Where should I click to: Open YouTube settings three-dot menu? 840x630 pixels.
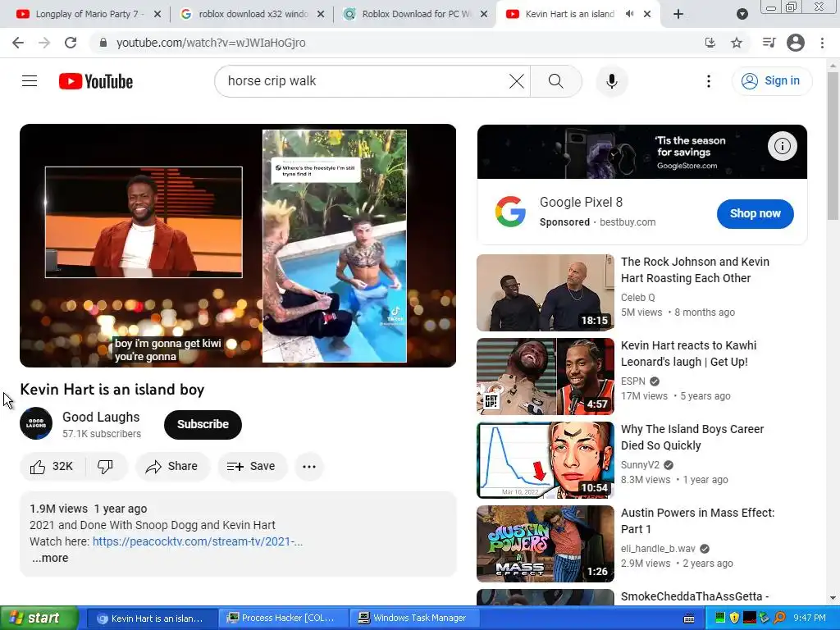click(x=708, y=81)
